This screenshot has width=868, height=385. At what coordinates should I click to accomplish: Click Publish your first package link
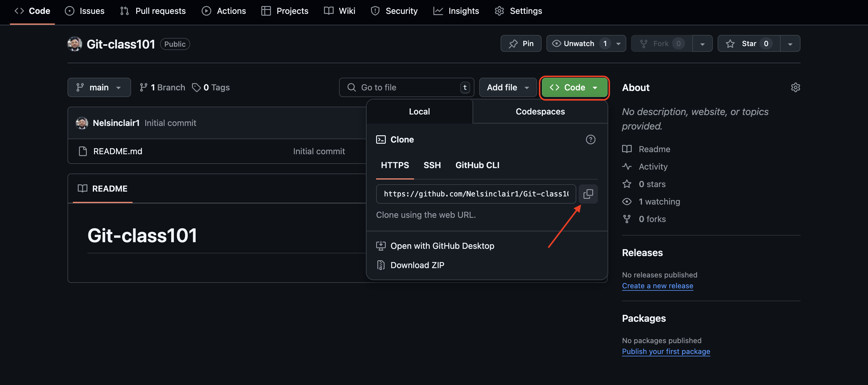(666, 351)
